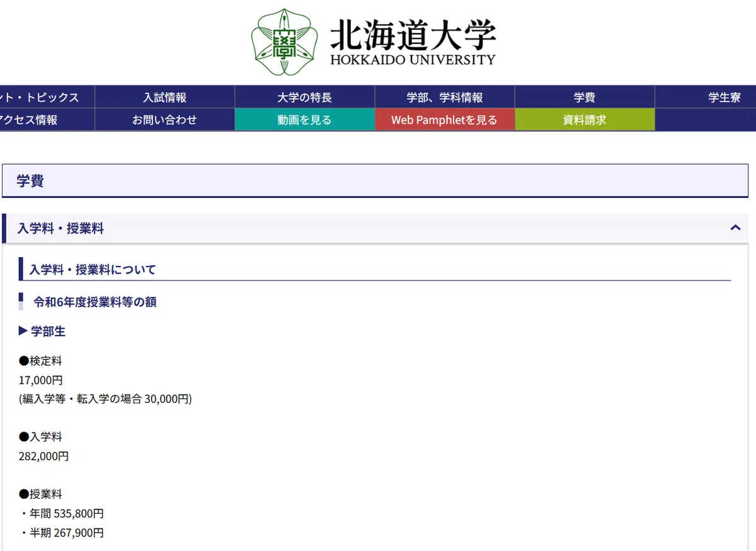Click the 入学料・授業料 accordion header
The width and height of the screenshot is (756, 551).
coord(375,228)
